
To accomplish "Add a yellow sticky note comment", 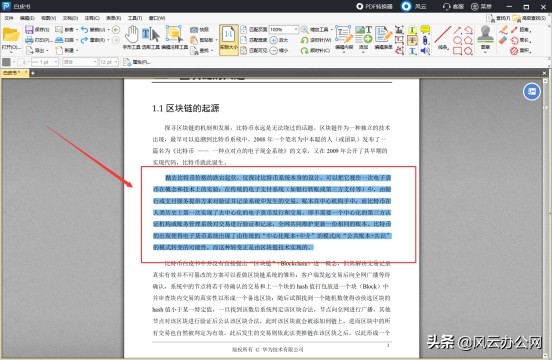I will pyautogui.click(x=425, y=30).
